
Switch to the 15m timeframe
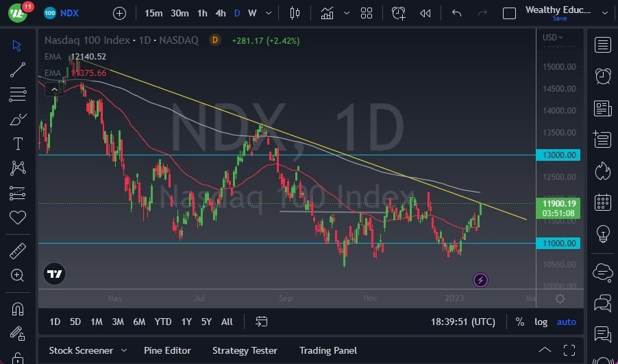153,13
